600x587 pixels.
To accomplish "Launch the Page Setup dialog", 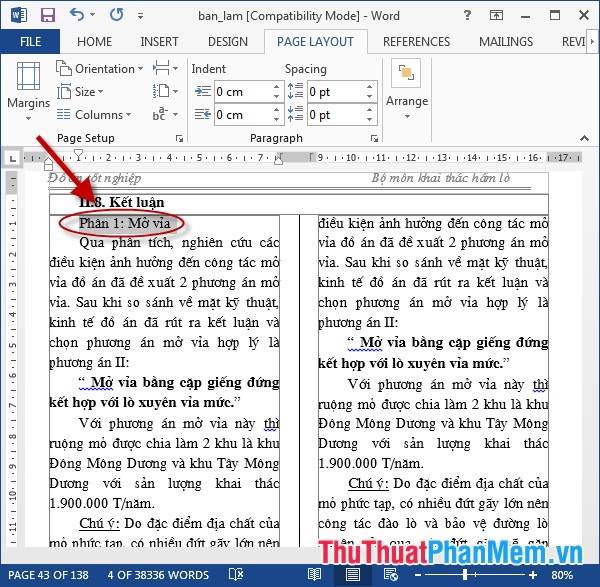I will (179, 139).
